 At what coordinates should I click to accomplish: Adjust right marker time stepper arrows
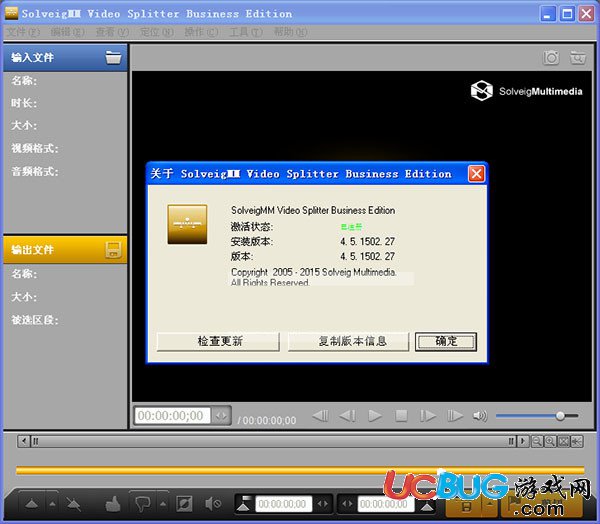(x=347, y=504)
